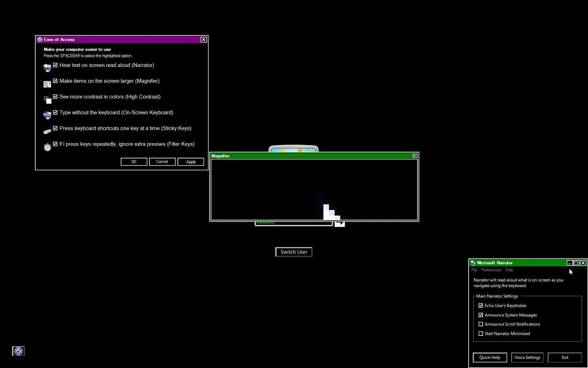Uncheck Make items larger (Magnifier)

55,81
